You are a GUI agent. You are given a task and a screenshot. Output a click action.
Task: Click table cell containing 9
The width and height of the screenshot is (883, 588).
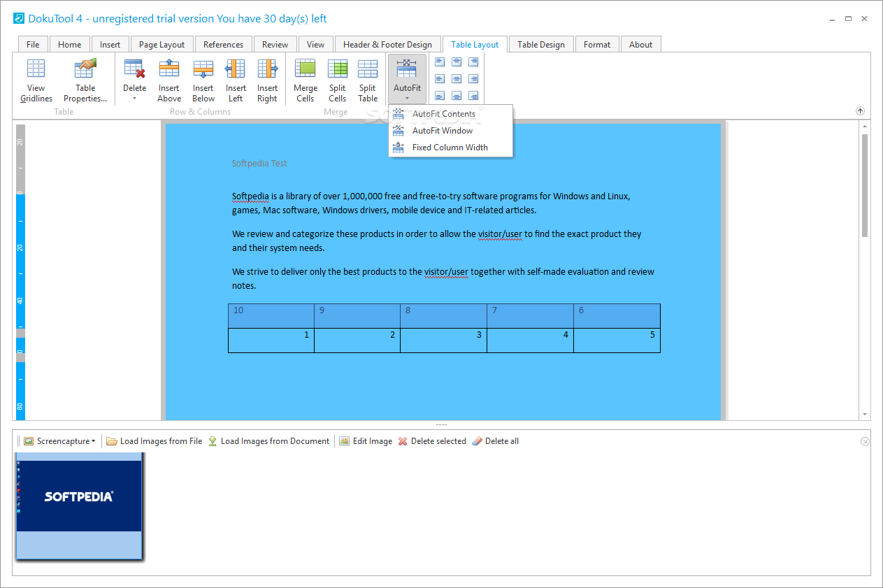pyautogui.click(x=357, y=316)
